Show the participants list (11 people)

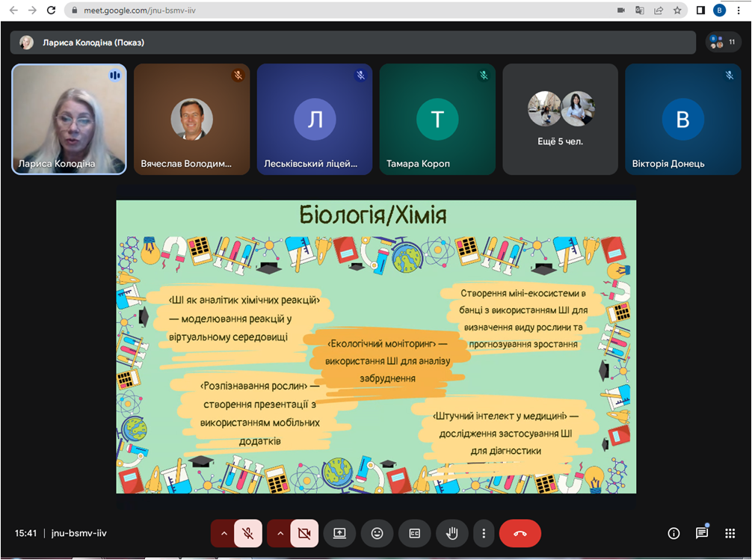tap(723, 43)
